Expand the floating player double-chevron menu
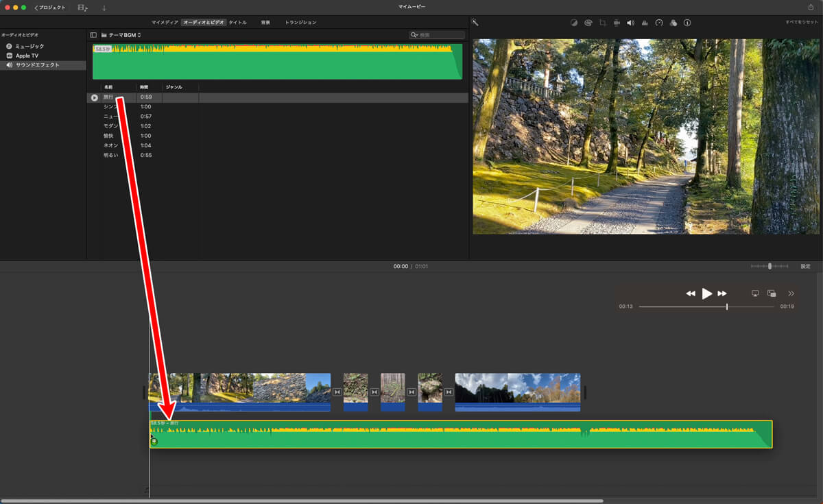 pyautogui.click(x=791, y=293)
